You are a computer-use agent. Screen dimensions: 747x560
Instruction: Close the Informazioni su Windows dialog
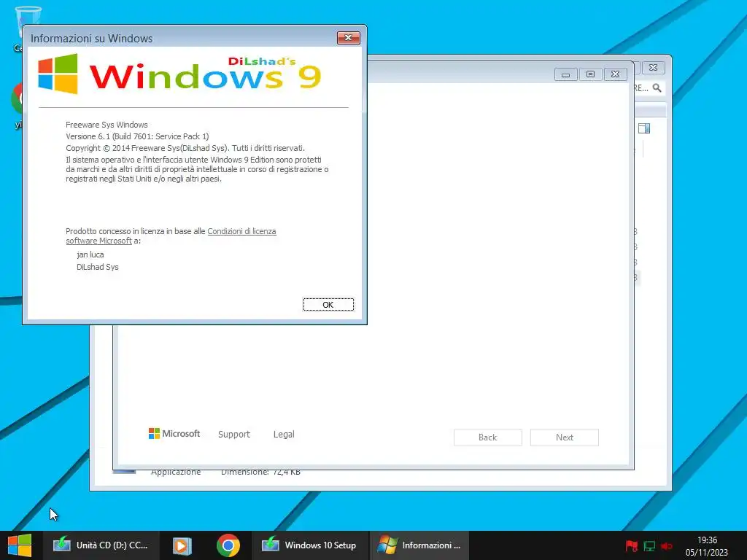click(348, 38)
